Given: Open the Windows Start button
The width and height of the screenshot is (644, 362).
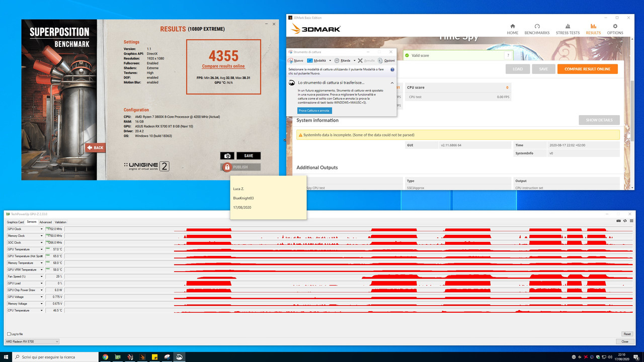Looking at the screenshot, I should coord(6,357).
